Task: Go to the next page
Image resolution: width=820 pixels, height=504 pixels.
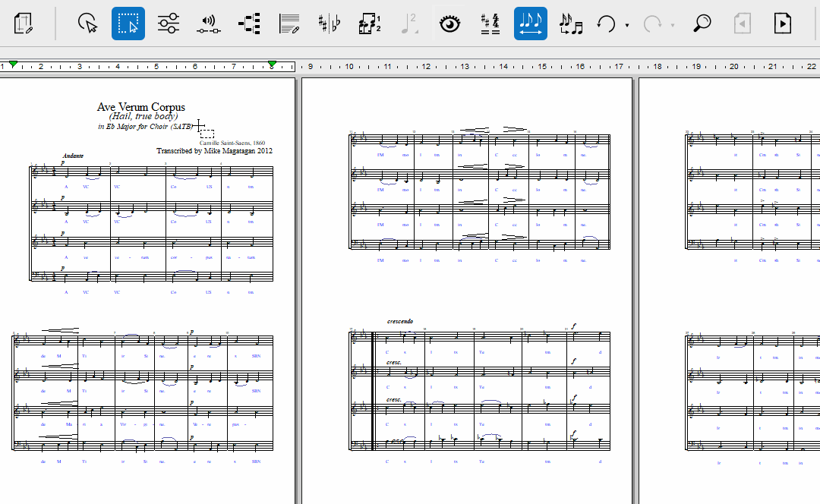Action: tap(782, 24)
